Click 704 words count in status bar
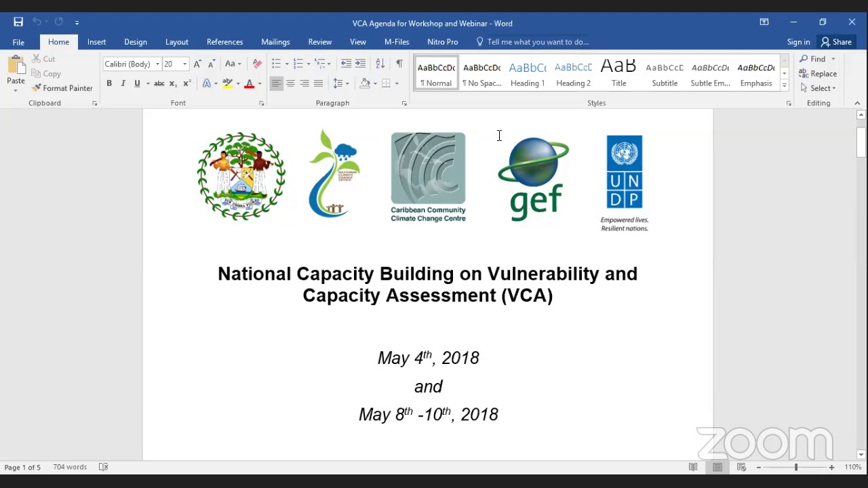The width and height of the screenshot is (868, 488). [70, 467]
